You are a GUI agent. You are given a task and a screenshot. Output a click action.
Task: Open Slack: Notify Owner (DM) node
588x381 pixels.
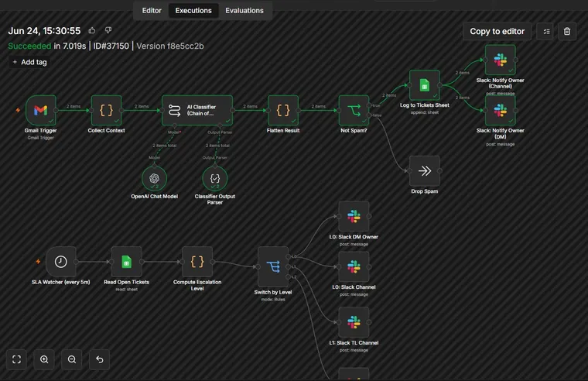501,111
